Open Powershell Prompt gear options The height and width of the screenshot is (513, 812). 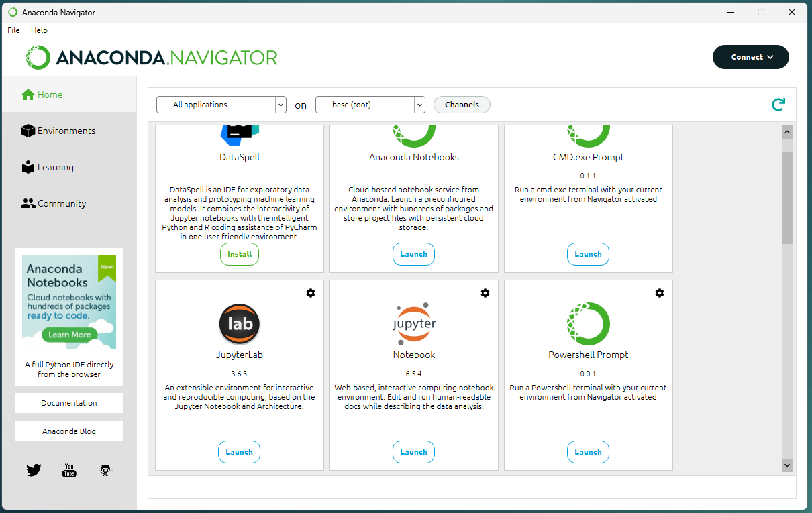tap(660, 293)
